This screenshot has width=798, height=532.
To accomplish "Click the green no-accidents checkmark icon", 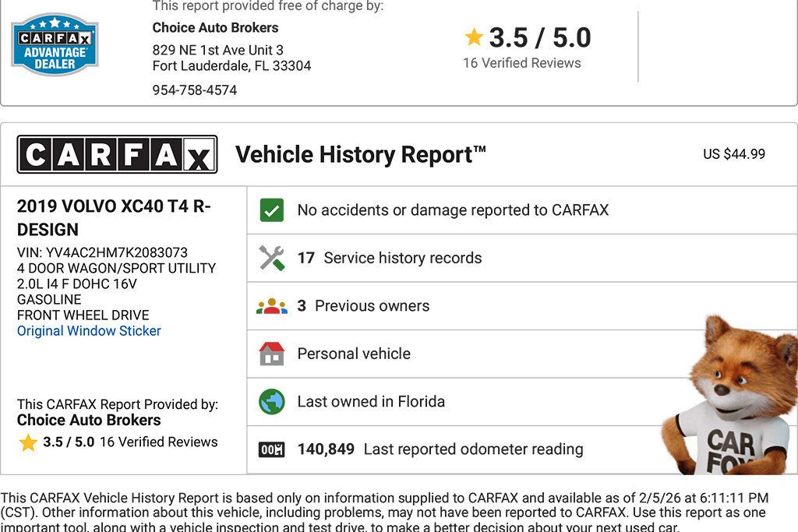I will (x=272, y=210).
